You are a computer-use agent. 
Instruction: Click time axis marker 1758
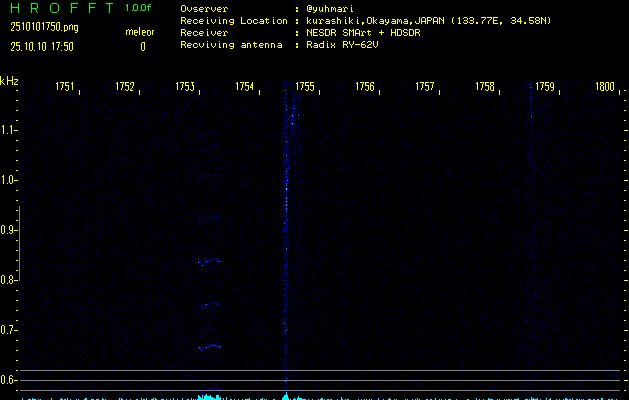485,86
